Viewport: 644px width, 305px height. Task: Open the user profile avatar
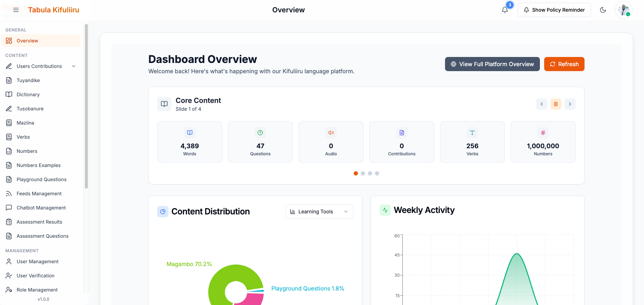623,10
